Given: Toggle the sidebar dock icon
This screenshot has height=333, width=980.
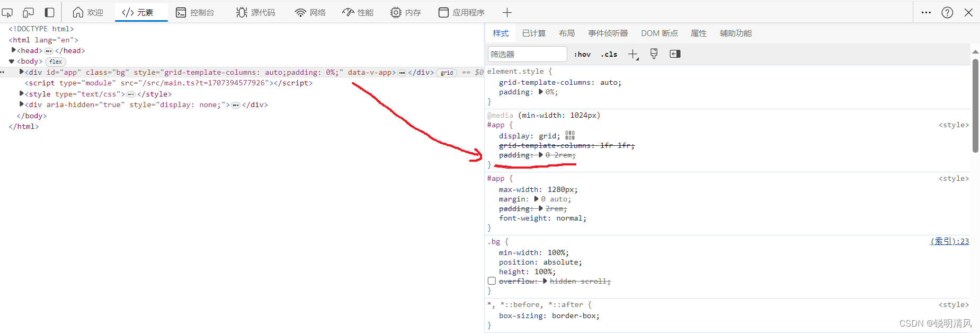Looking at the screenshot, I should click(x=49, y=12).
